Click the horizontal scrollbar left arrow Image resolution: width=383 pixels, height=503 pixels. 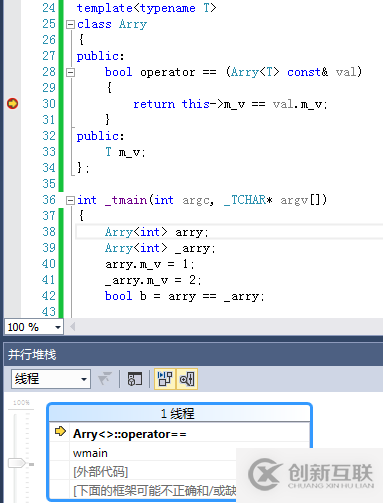coord(72,327)
